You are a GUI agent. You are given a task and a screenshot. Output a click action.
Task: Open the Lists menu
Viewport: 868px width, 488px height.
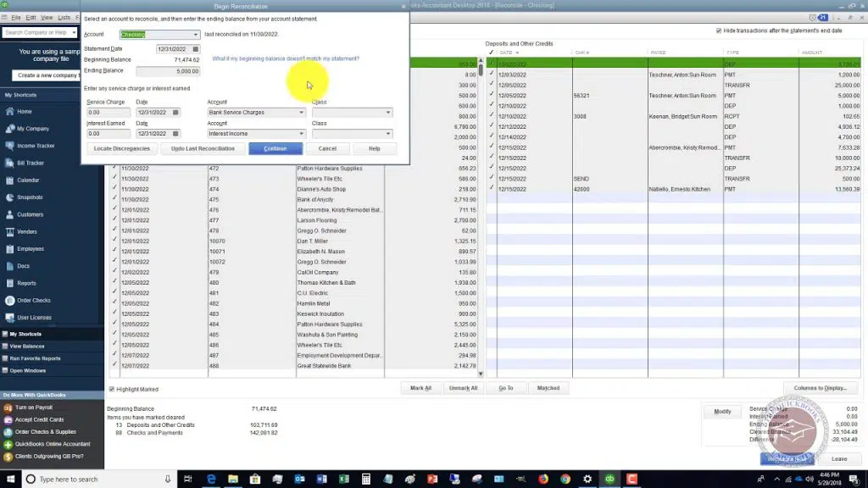click(64, 18)
